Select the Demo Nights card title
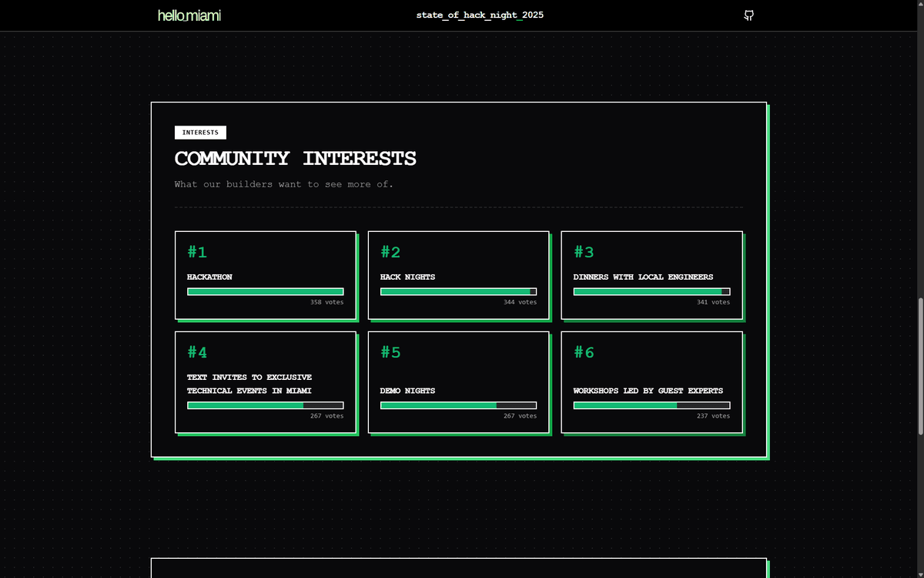Screen dimensions: 924x578 (407, 391)
